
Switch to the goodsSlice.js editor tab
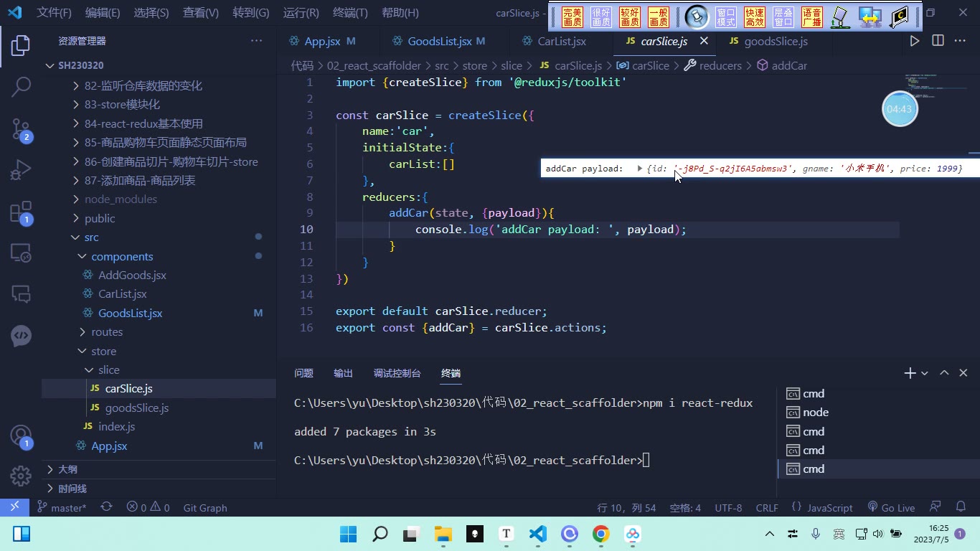[768, 41]
